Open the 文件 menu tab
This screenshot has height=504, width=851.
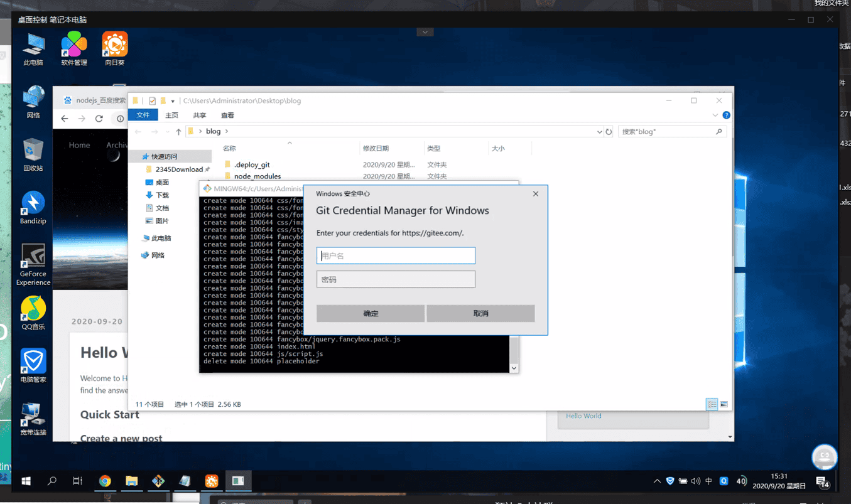[143, 115]
